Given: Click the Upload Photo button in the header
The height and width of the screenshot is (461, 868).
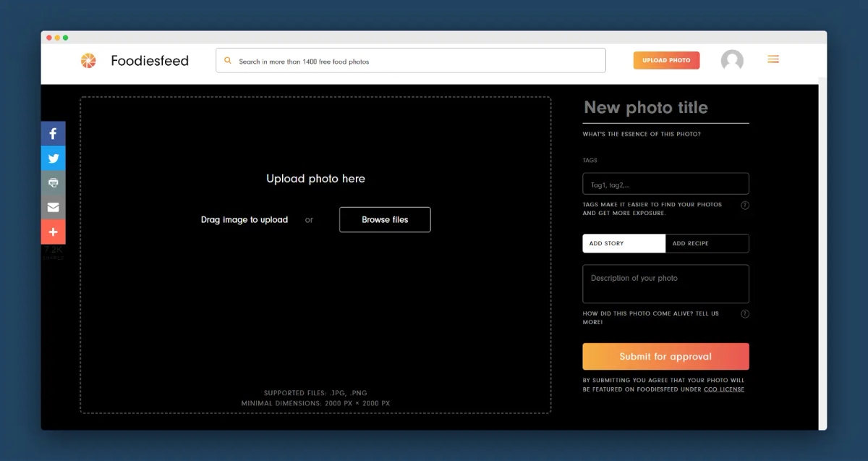Looking at the screenshot, I should point(666,60).
